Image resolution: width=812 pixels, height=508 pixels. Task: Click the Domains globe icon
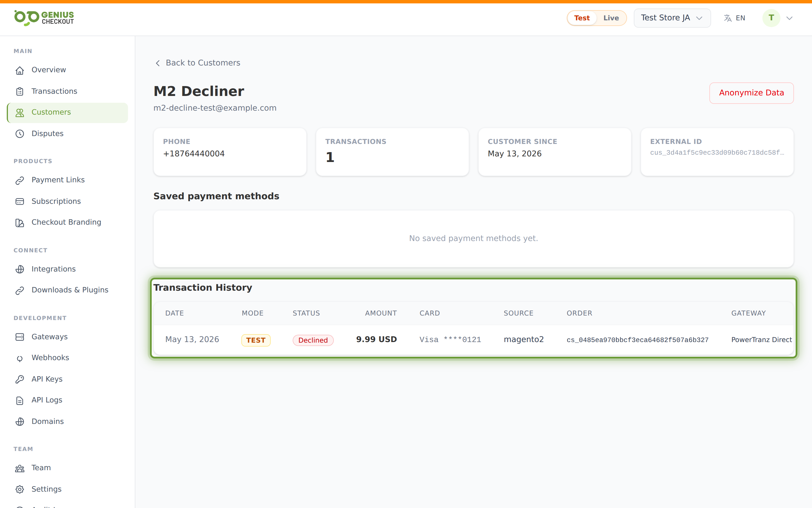[x=20, y=422]
